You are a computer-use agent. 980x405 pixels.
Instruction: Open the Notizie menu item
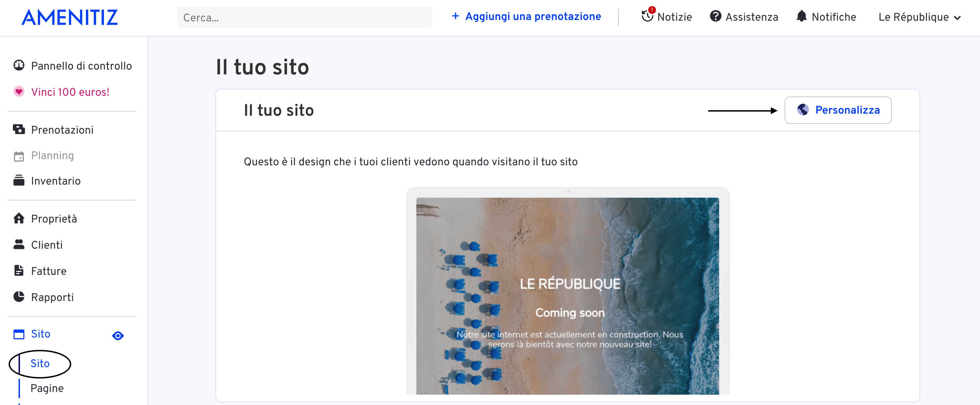click(x=674, y=17)
